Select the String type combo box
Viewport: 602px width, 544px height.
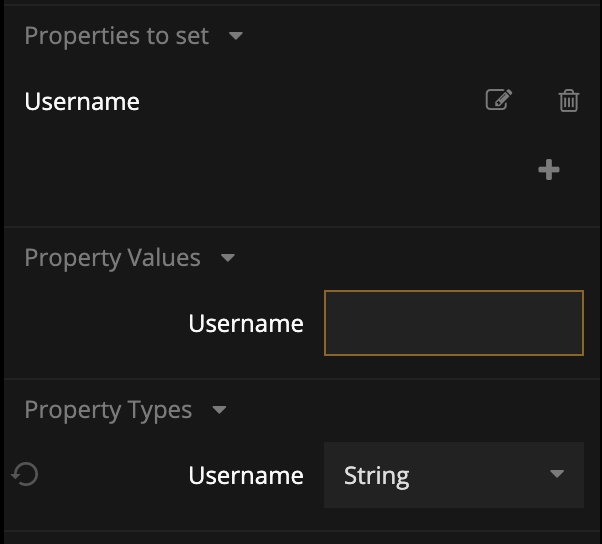(x=453, y=475)
